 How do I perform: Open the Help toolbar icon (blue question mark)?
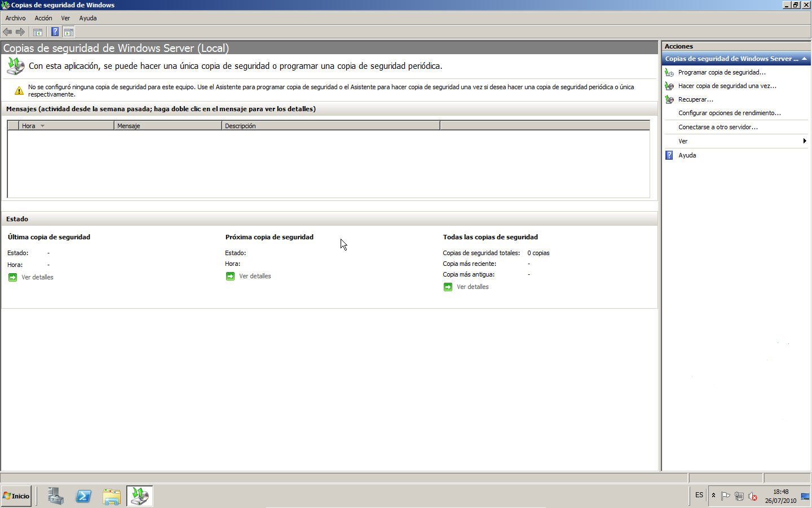pos(55,32)
